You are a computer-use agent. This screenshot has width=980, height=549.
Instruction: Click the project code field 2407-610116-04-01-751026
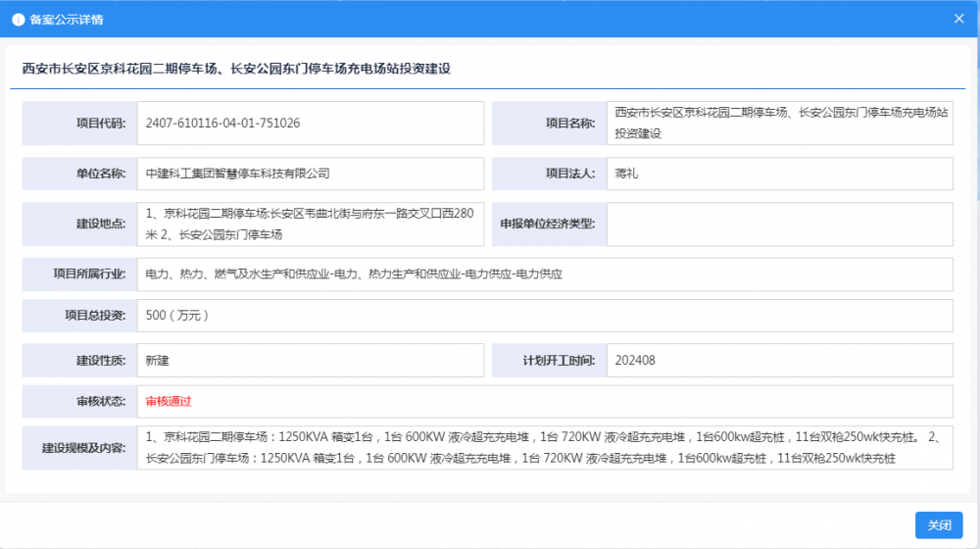click(x=311, y=124)
